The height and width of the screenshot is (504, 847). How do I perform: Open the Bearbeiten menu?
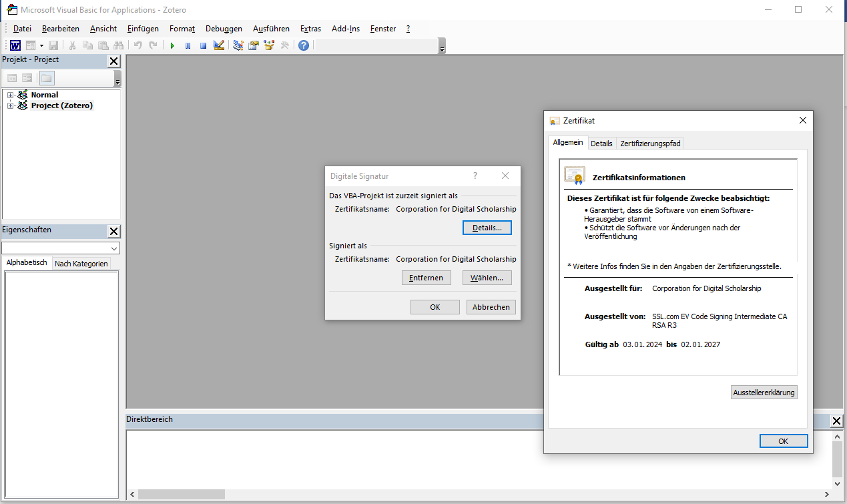(x=61, y=29)
